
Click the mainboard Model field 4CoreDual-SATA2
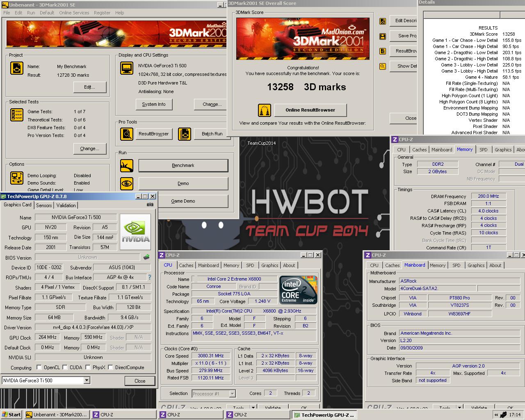pyautogui.click(x=438, y=288)
